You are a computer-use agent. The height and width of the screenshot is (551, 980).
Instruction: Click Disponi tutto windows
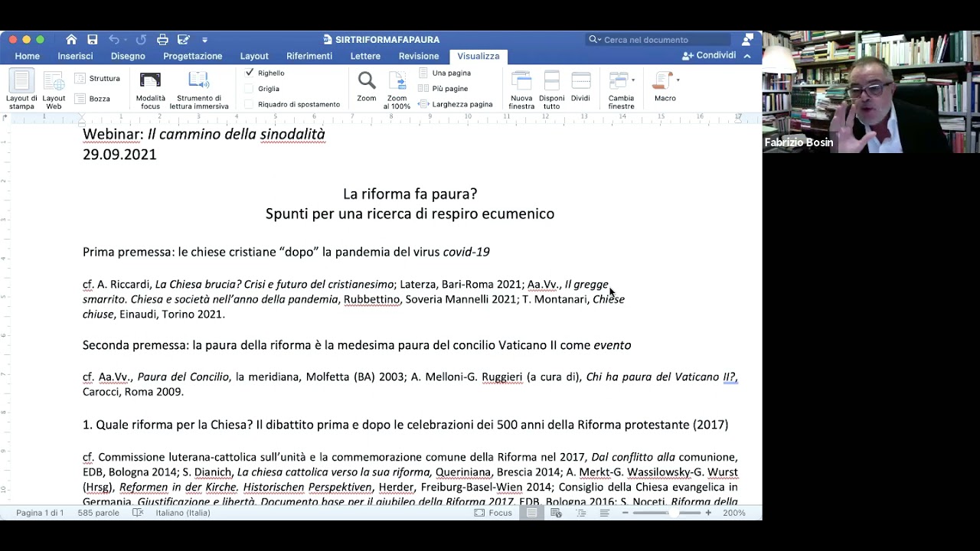click(x=551, y=90)
